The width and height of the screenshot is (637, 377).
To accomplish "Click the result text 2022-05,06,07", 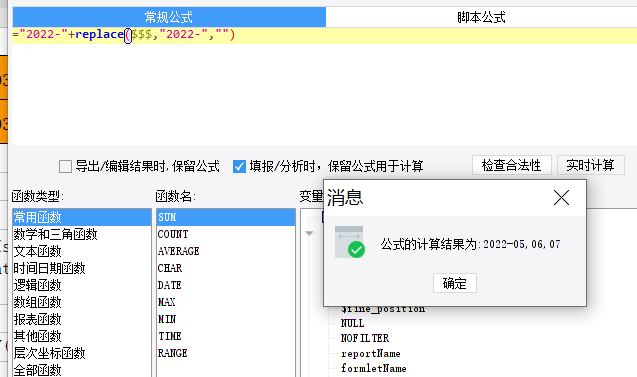I will tap(522, 244).
